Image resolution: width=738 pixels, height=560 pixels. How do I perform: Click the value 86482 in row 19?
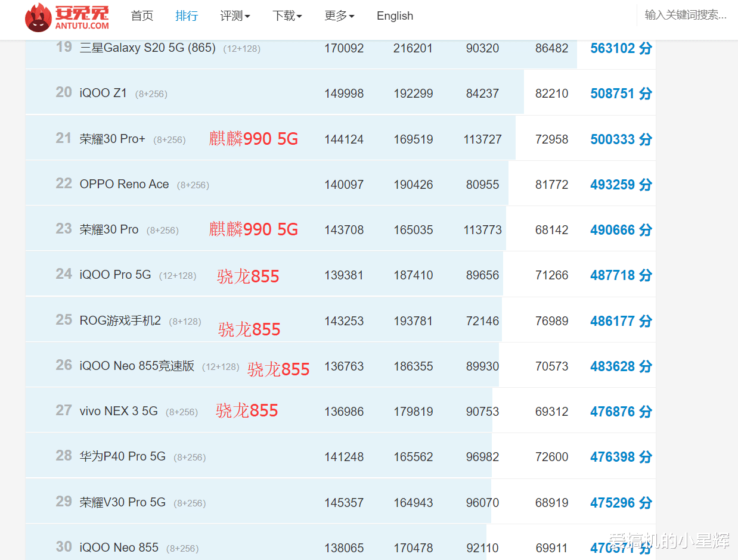[552, 48]
